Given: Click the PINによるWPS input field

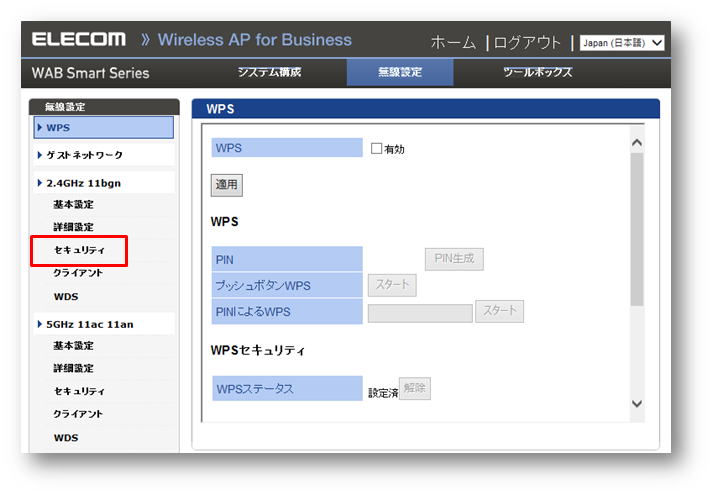Looking at the screenshot, I should coord(420,313).
